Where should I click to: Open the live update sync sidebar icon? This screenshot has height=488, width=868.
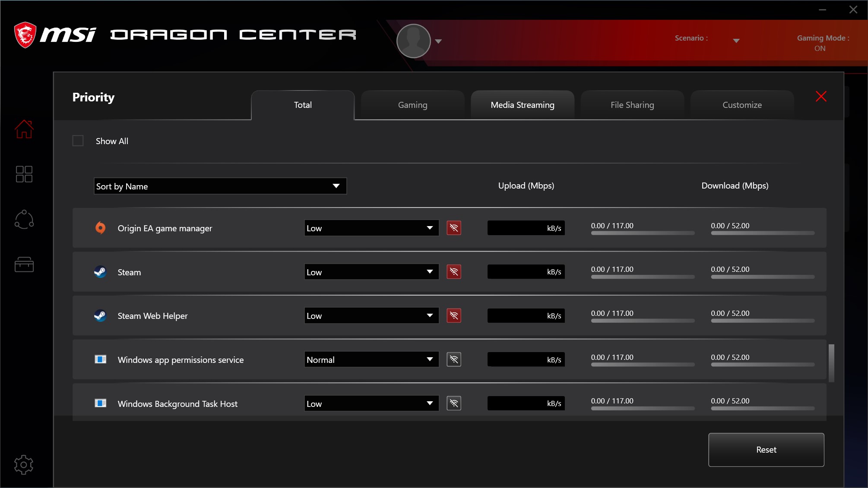point(24,219)
